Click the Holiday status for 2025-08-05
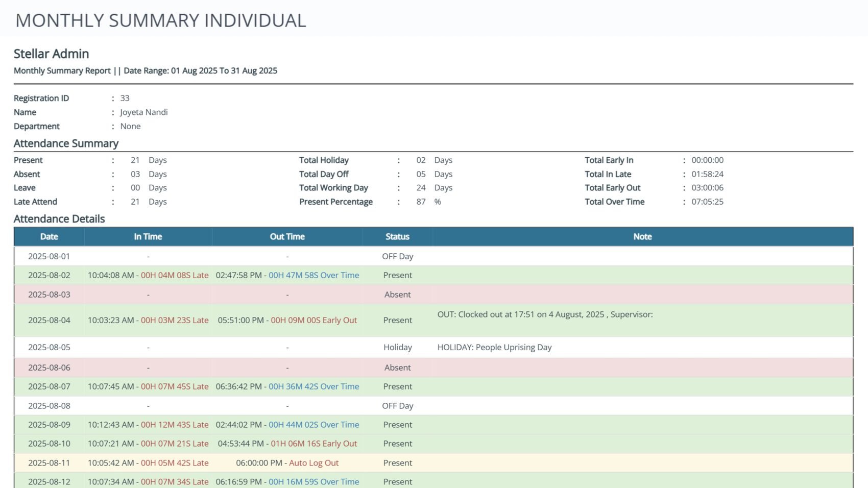868x488 pixels. (x=398, y=347)
